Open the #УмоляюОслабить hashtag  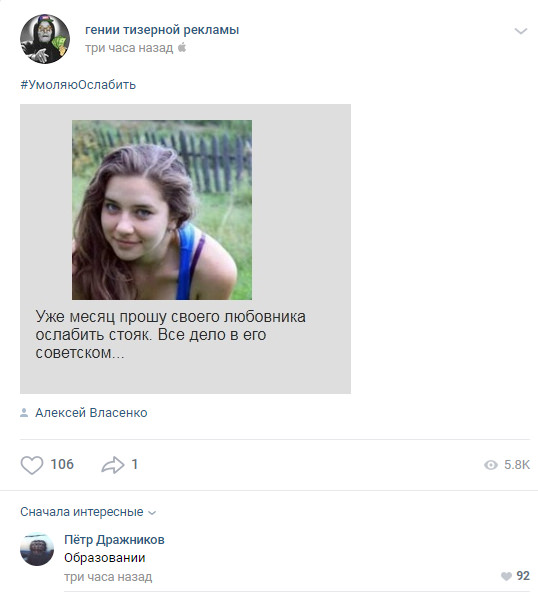78,85
